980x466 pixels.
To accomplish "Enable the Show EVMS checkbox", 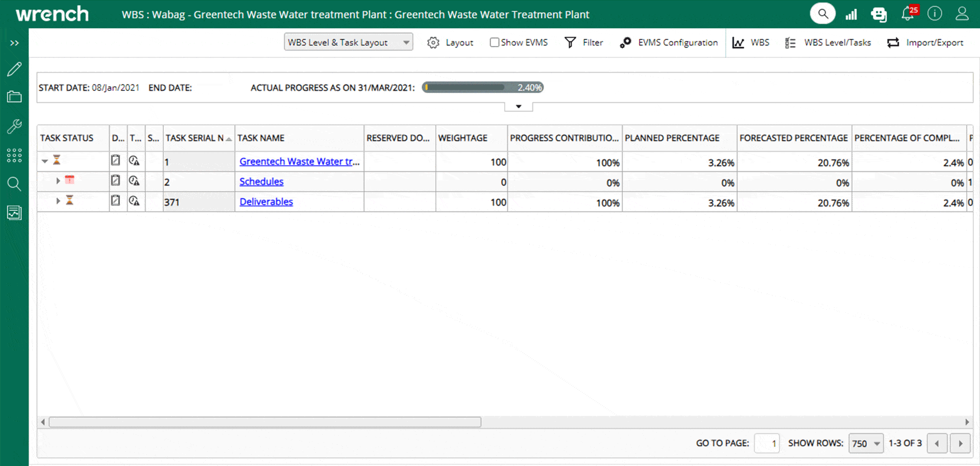I will pos(494,42).
